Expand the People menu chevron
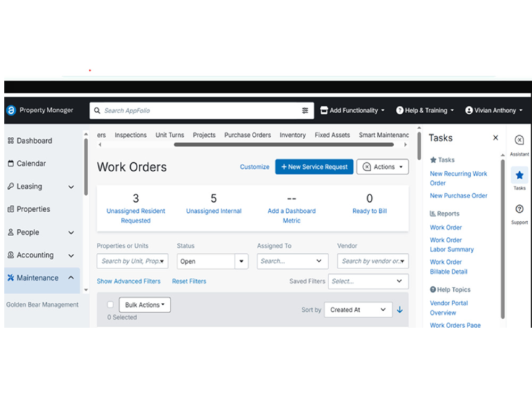The width and height of the screenshot is (532, 399). (x=71, y=233)
